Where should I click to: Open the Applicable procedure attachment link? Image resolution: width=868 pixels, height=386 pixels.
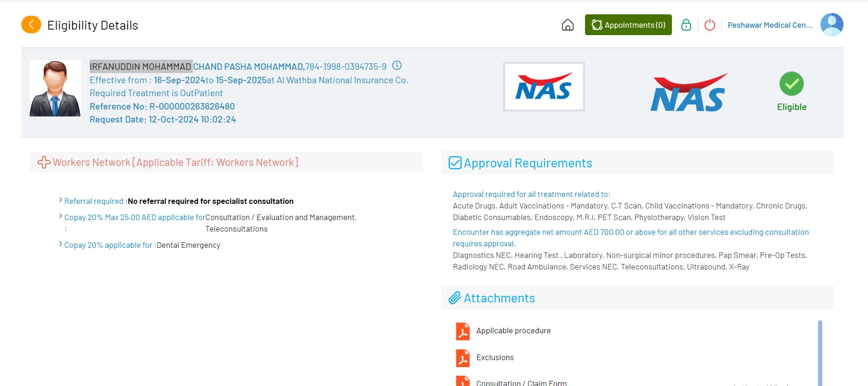pos(513,331)
